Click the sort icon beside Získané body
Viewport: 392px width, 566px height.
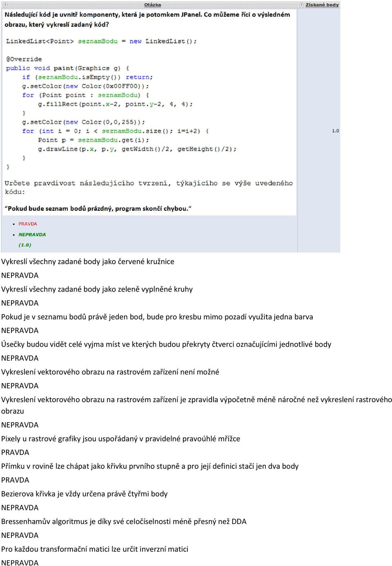(301, 5)
